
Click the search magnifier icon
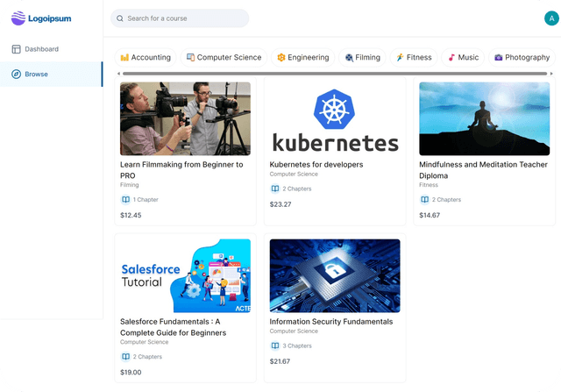click(x=120, y=18)
